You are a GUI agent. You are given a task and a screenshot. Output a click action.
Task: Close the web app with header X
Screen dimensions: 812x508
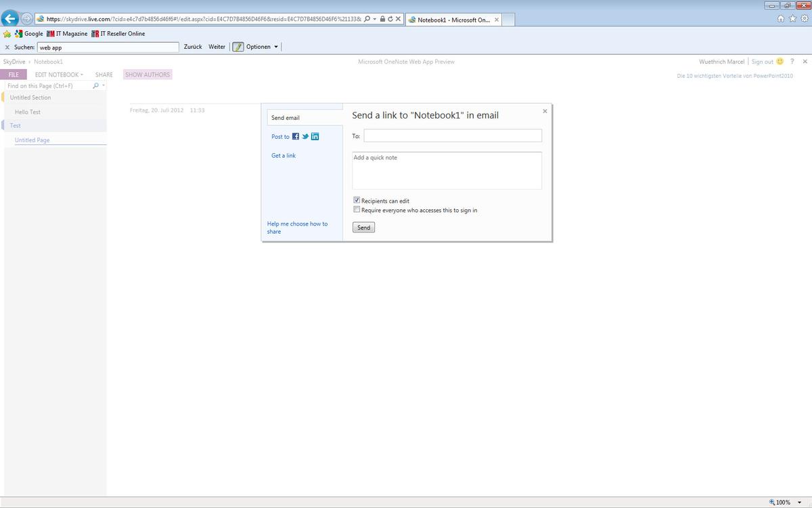point(805,61)
